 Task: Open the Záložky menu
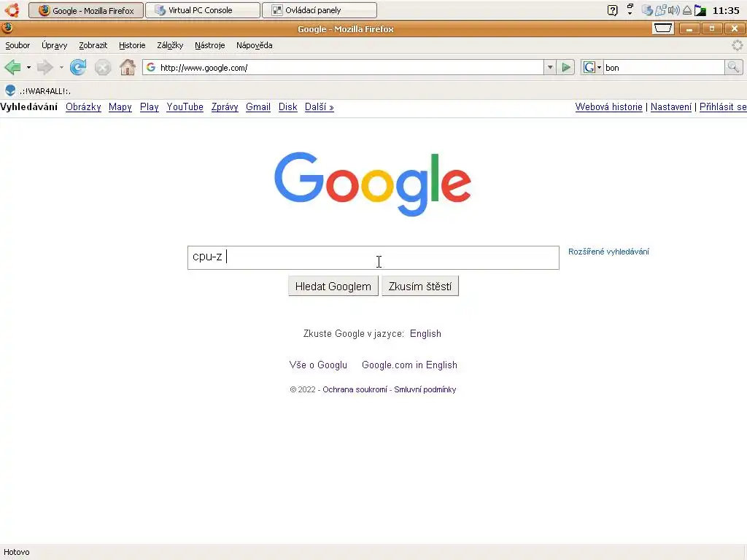coord(170,45)
